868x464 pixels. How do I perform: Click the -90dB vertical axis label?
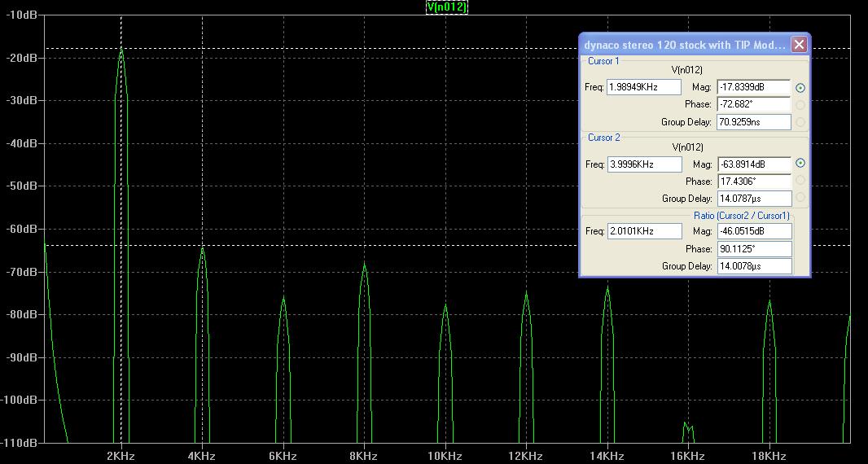click(22, 357)
